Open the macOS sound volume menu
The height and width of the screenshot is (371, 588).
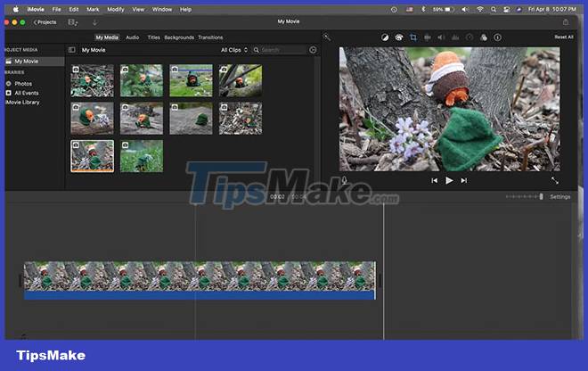pyautogui.click(x=465, y=10)
